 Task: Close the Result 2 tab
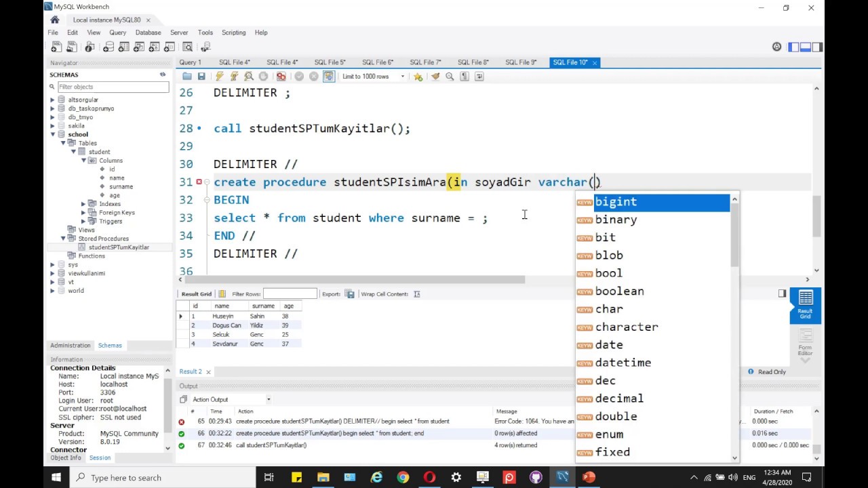(208, 371)
